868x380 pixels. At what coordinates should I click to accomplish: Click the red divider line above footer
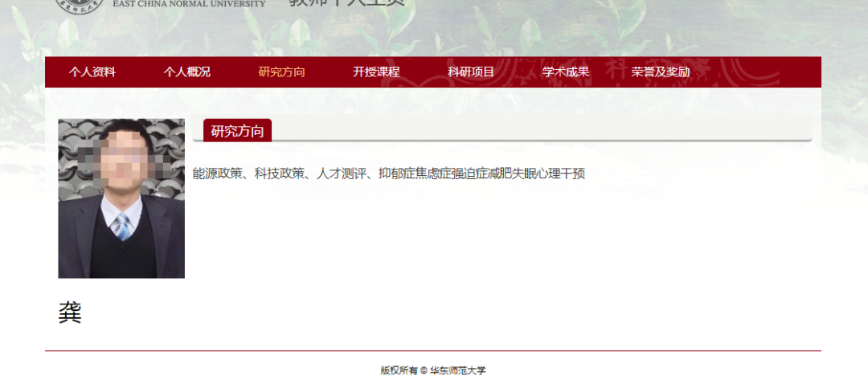pyautogui.click(x=433, y=351)
